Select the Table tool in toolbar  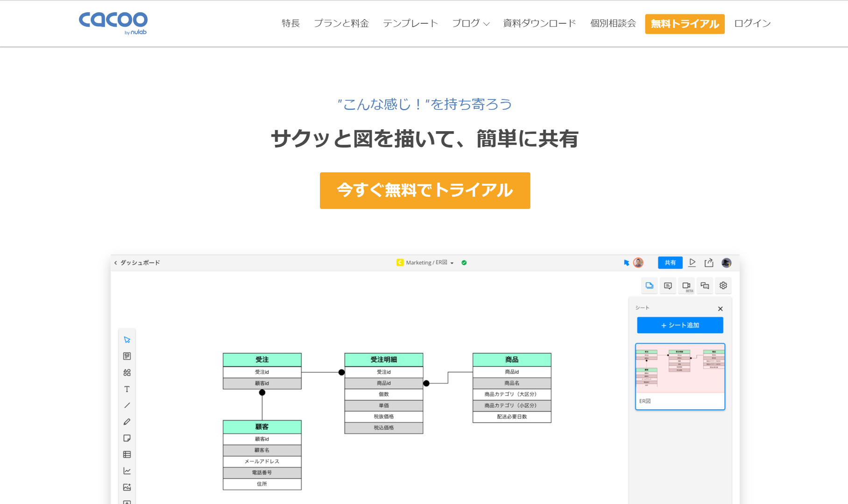pos(127,455)
